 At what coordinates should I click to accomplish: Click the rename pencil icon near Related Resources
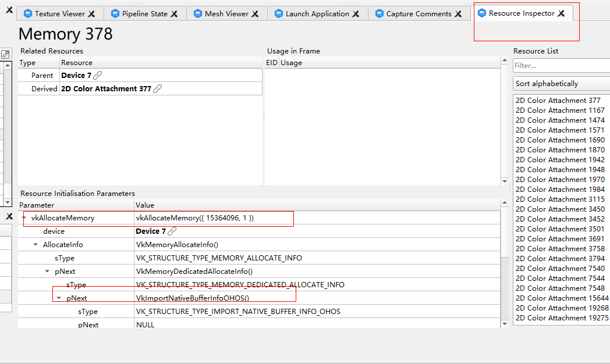[x=6, y=53]
